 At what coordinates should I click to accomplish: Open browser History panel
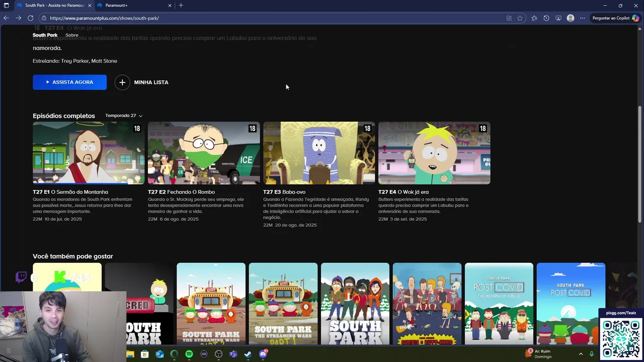click(546, 18)
